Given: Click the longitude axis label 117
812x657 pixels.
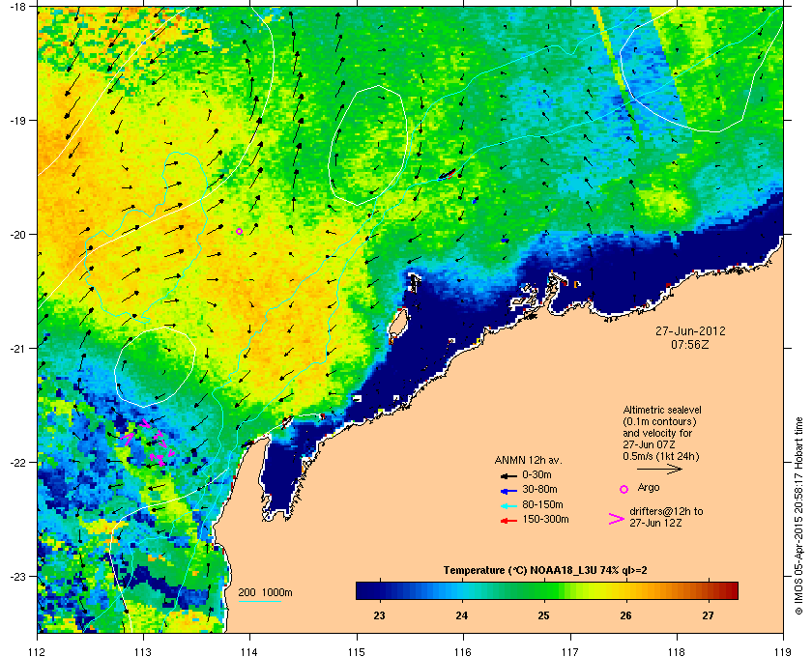Looking at the screenshot, I should click(570, 651).
